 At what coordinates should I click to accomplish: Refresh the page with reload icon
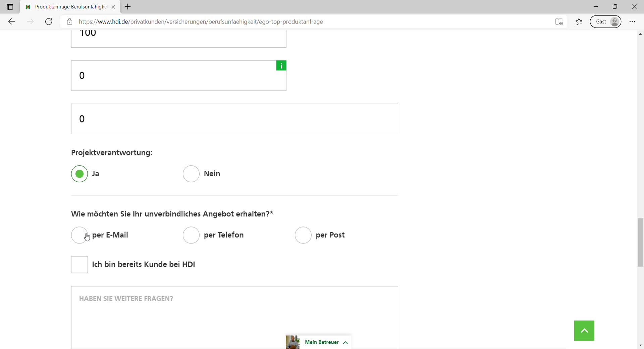click(x=49, y=22)
